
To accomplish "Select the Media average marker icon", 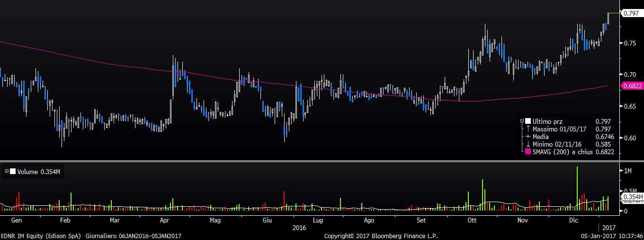I will click(528, 137).
